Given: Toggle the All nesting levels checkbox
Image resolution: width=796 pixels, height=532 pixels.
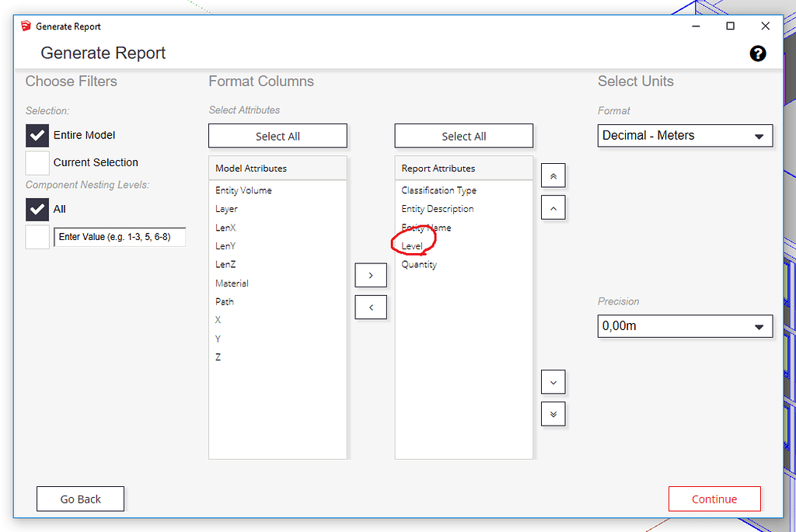Looking at the screenshot, I should click(x=37, y=209).
